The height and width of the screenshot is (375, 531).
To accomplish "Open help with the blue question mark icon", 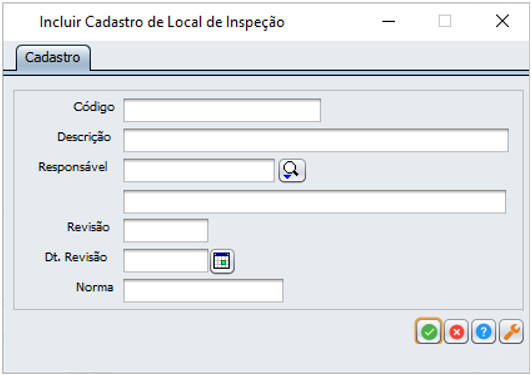I will point(483,331).
